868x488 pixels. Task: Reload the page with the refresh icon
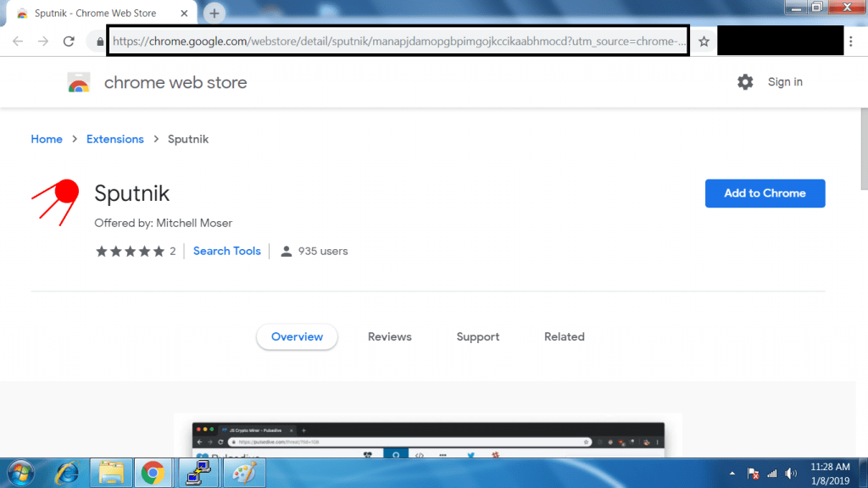coord(69,42)
